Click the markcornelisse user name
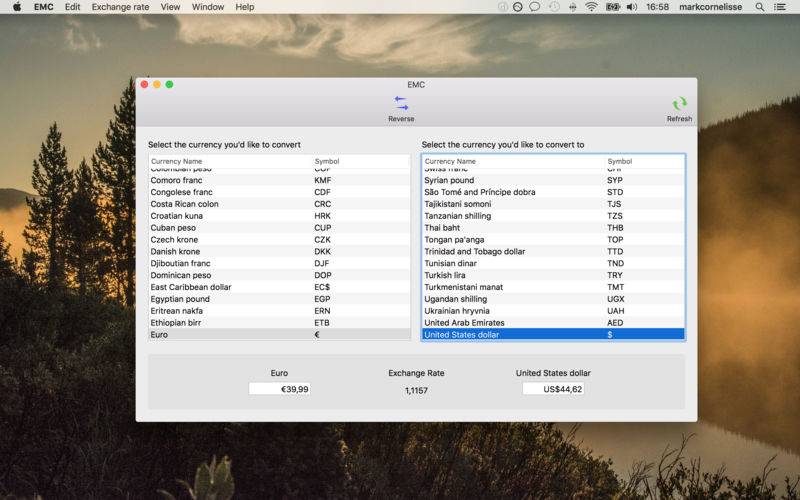 pos(710,7)
